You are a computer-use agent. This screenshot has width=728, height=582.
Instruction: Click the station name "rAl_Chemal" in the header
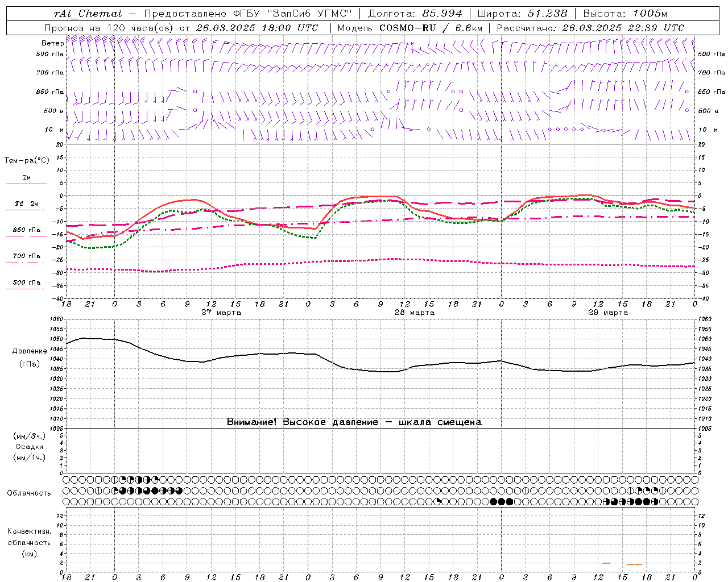87,13
